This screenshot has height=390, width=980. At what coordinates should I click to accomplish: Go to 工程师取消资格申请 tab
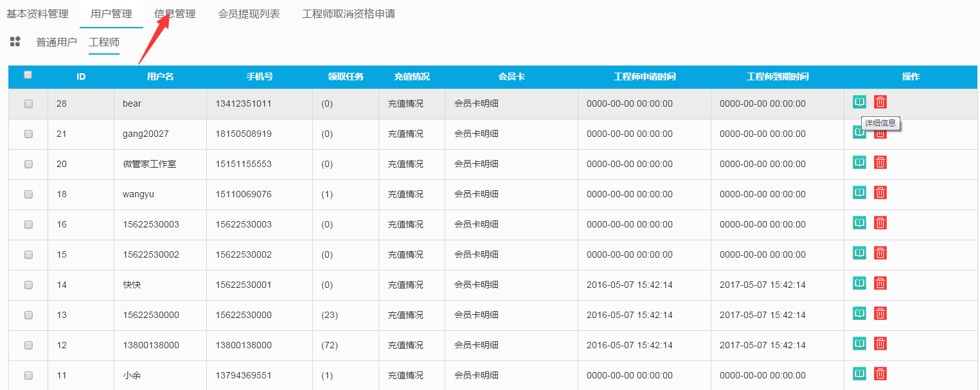pyautogui.click(x=348, y=13)
